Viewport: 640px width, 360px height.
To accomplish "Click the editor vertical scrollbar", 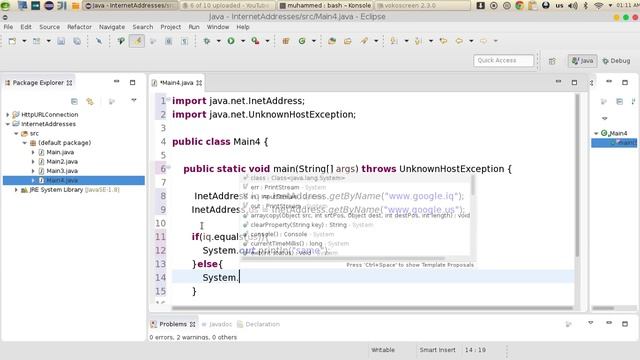I will [x=577, y=176].
